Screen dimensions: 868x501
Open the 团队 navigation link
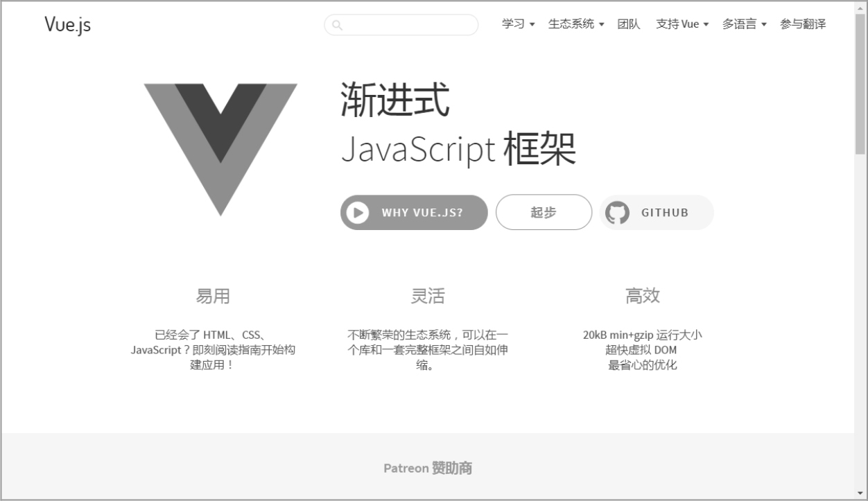[629, 24]
